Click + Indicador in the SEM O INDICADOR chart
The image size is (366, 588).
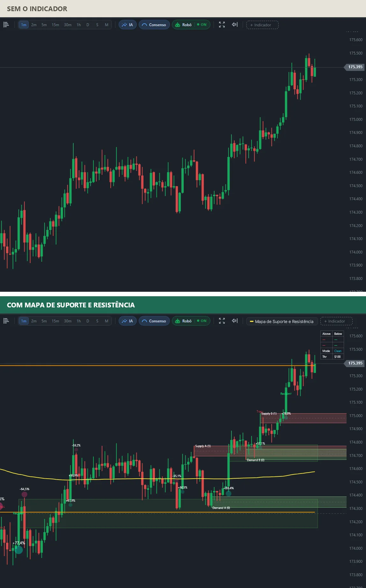262,25
